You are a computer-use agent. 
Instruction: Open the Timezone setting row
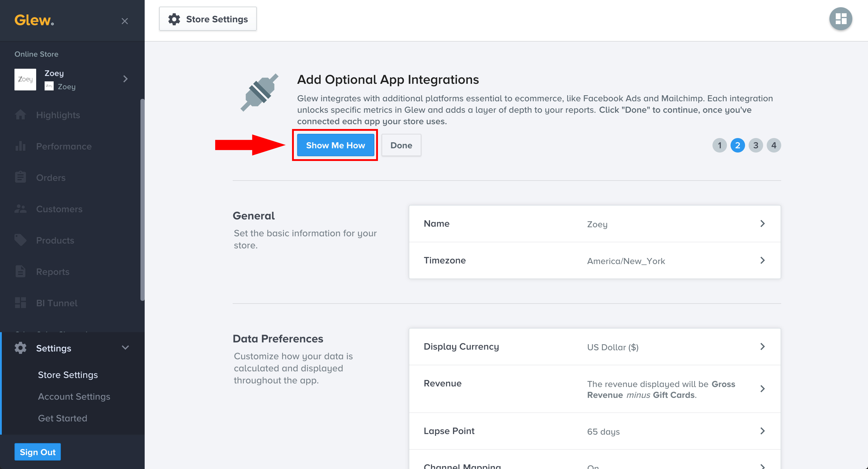point(594,260)
